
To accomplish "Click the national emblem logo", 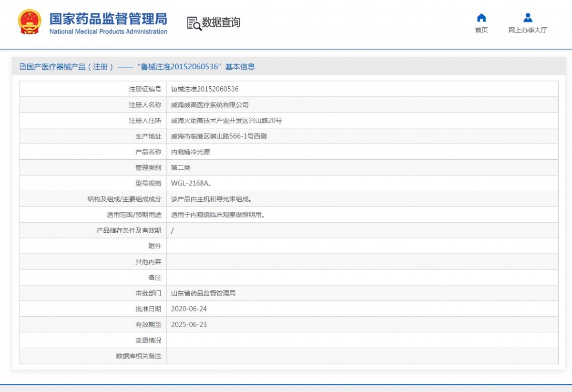I will (30, 21).
